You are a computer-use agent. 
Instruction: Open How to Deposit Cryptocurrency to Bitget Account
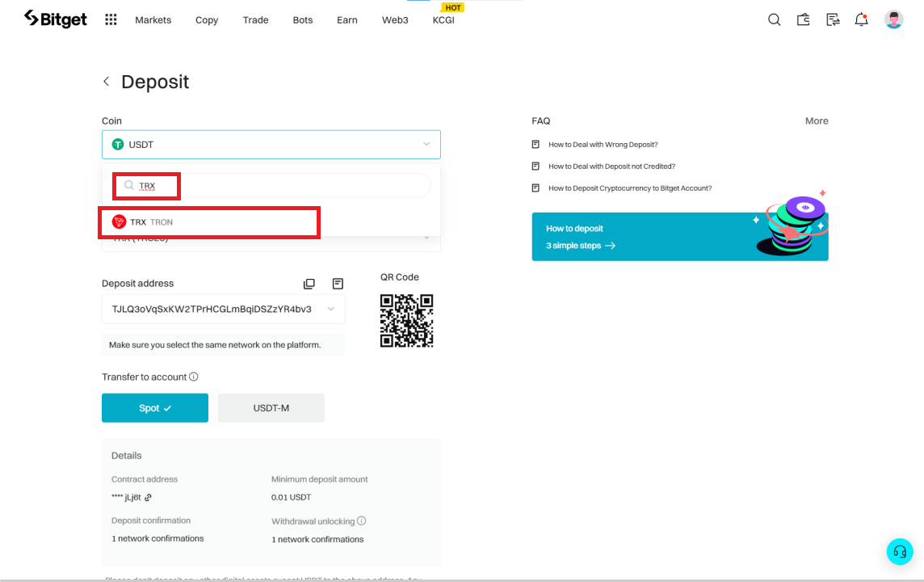(630, 188)
